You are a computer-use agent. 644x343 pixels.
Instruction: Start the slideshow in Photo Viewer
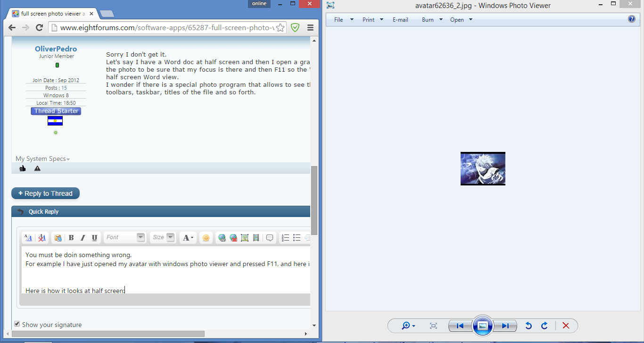pos(483,326)
